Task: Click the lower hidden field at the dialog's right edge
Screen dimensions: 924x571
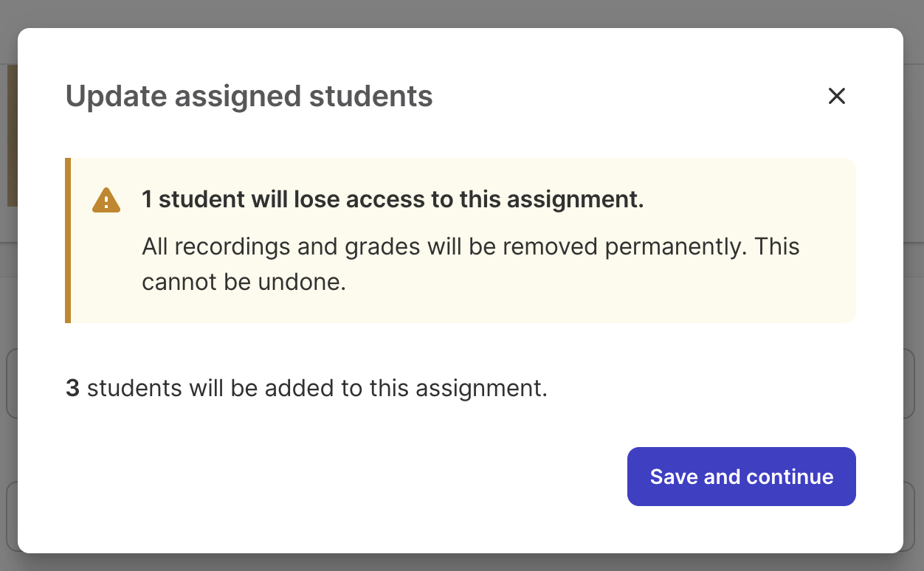Action: click(x=909, y=516)
